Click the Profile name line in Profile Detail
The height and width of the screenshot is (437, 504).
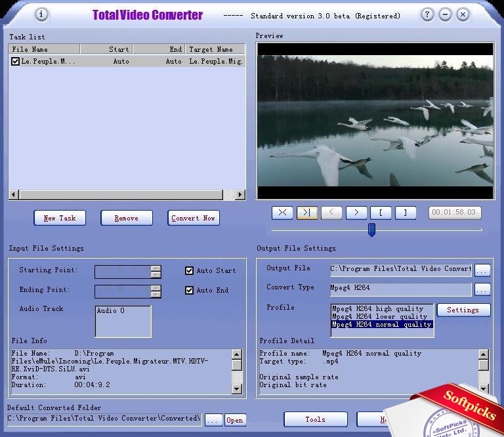pyautogui.click(x=341, y=354)
